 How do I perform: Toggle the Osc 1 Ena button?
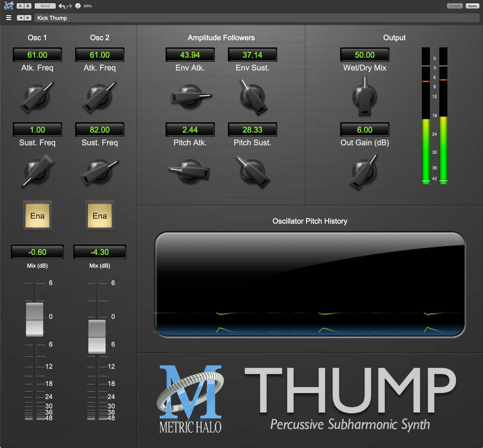coord(37,216)
